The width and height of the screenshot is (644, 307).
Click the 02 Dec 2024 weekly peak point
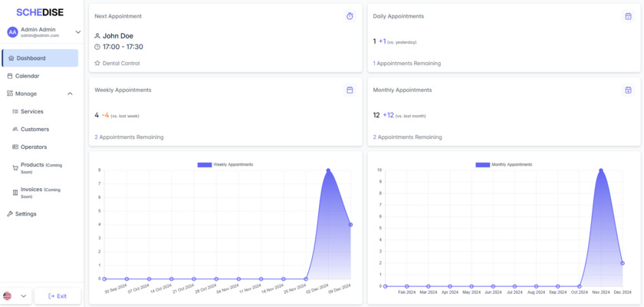tap(328, 170)
